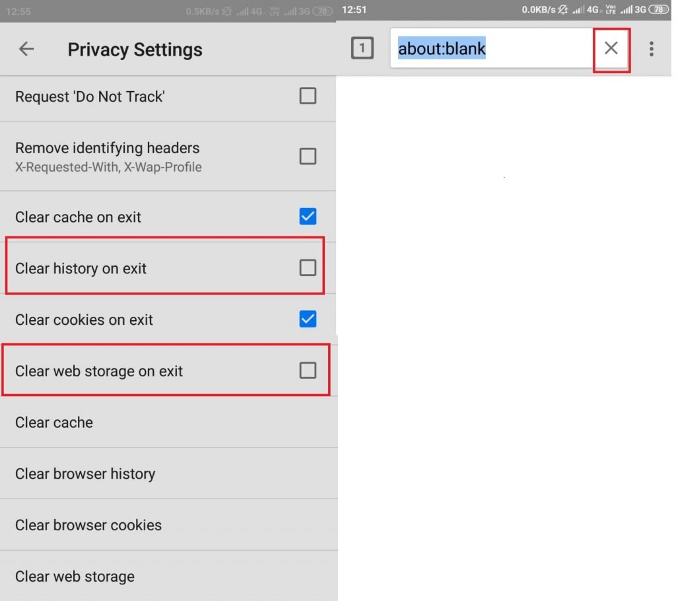This screenshot has width=676, height=616.
Task: Enable Clear web storage on exit
Action: [308, 370]
